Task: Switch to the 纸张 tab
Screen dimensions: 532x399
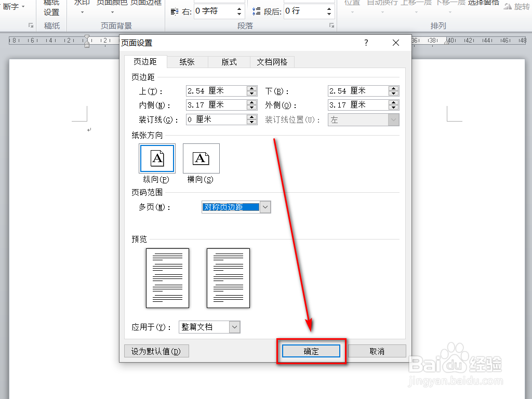Action: [187, 61]
